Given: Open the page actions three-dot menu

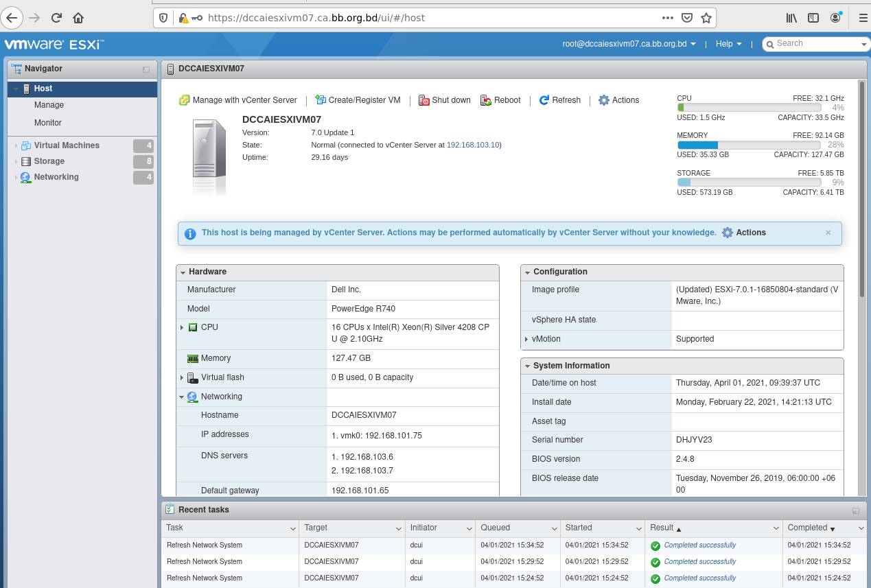Looking at the screenshot, I should 668,18.
